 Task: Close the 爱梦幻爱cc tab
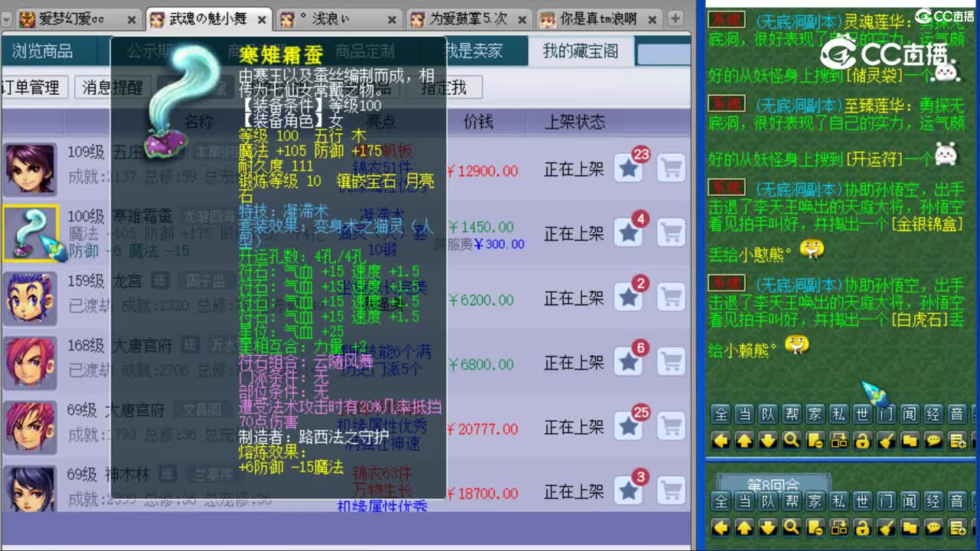[x=131, y=20]
